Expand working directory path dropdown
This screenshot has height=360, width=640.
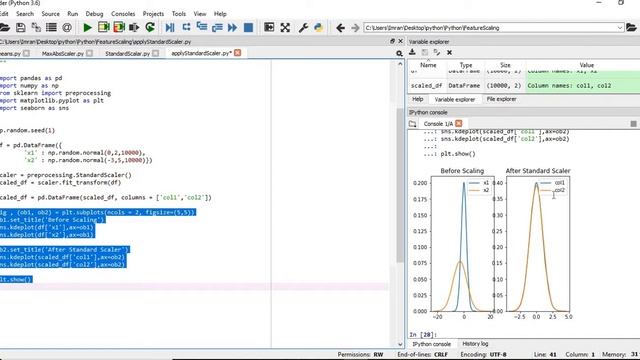[620, 28]
